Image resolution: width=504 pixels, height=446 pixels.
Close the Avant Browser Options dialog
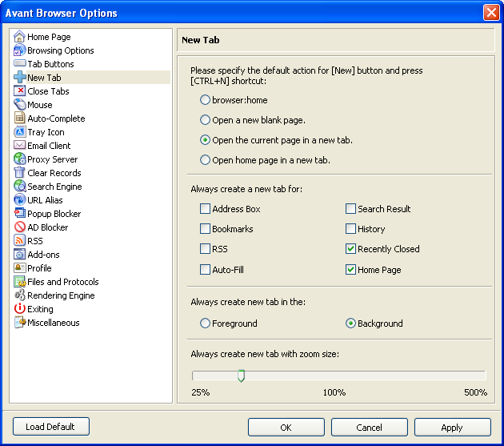coord(491,13)
